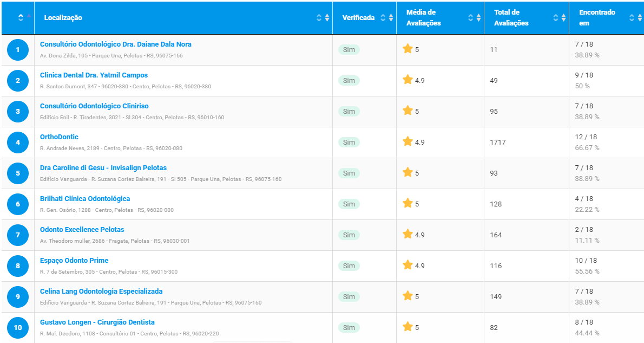The height and width of the screenshot is (343, 644).
Task: Select the star icon for Brilhati Clínica Odontológica
Action: [x=408, y=203]
